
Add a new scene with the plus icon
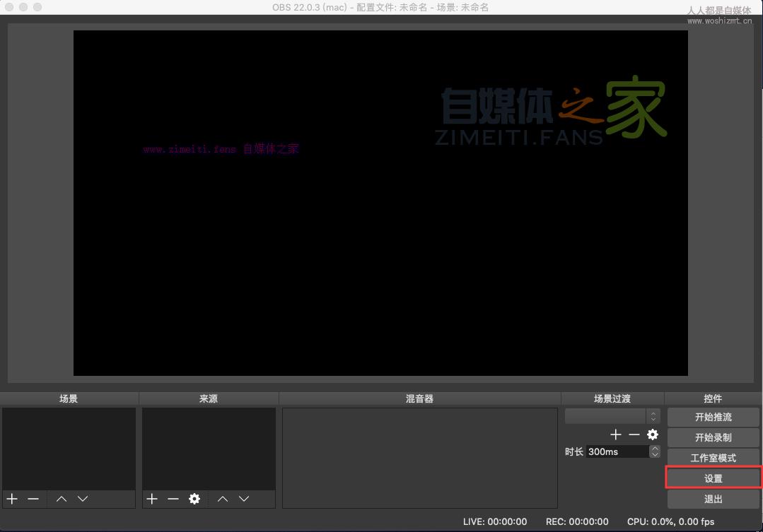pyautogui.click(x=12, y=499)
